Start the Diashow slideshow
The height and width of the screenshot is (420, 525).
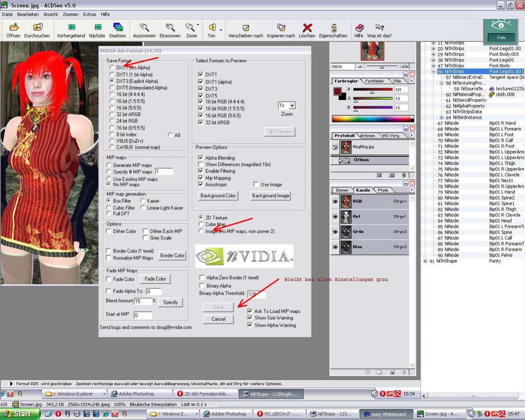point(117,28)
